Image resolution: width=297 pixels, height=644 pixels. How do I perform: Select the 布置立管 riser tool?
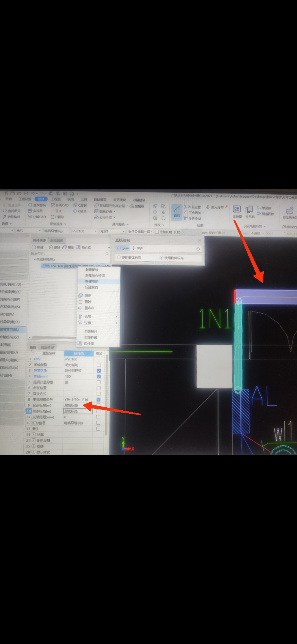click(192, 207)
